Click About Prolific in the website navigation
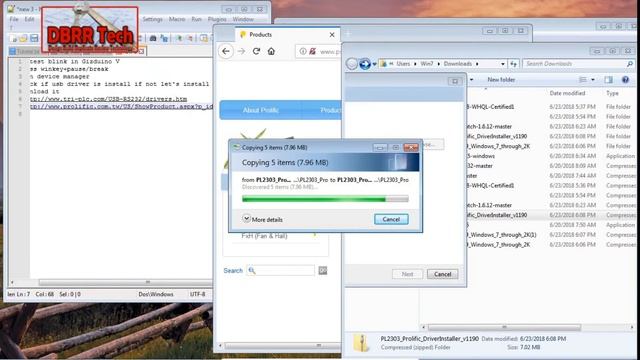The image size is (640, 360). [260, 110]
